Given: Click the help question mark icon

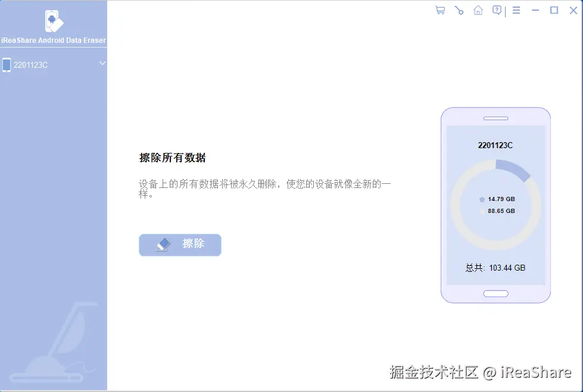Looking at the screenshot, I should [x=497, y=10].
